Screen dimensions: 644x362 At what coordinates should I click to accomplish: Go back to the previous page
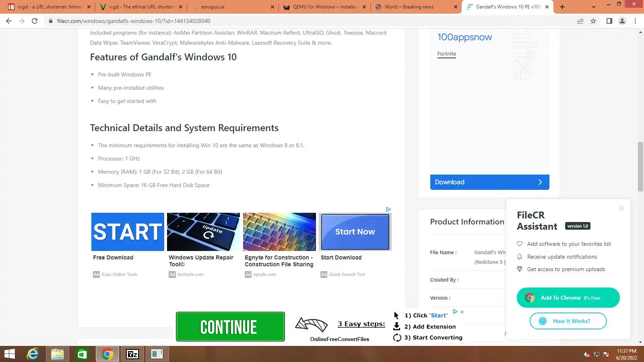pos(9,21)
